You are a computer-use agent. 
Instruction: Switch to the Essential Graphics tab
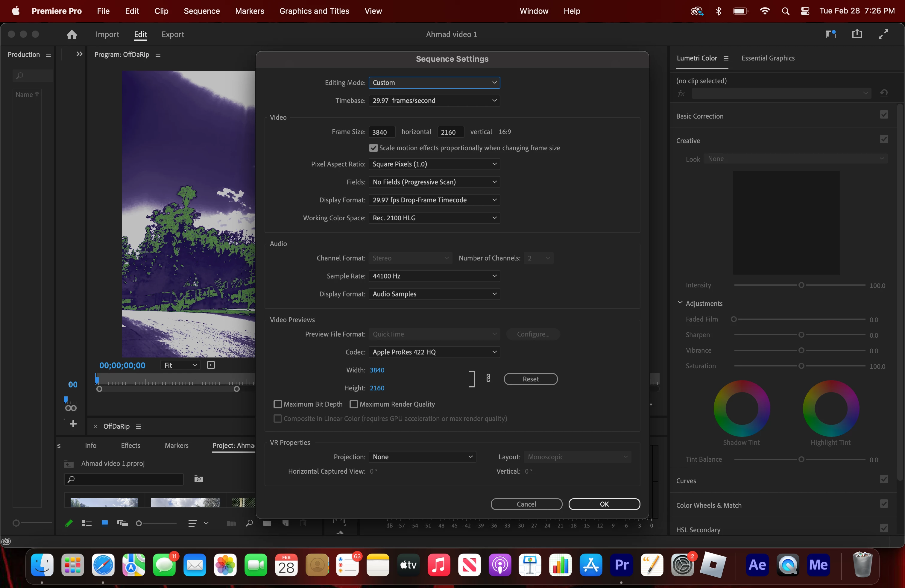[x=768, y=58]
